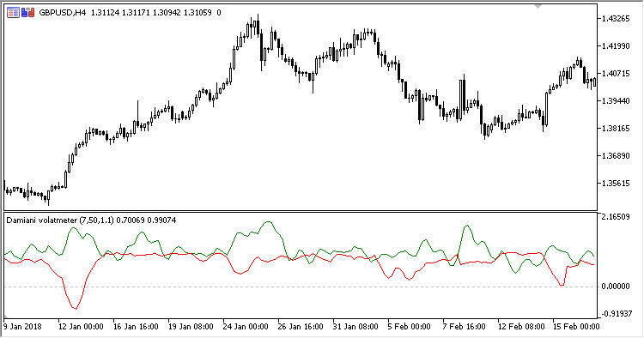Click the indicator value 0.99074
Screen dimensions: 644x338
pyautogui.click(x=161, y=220)
